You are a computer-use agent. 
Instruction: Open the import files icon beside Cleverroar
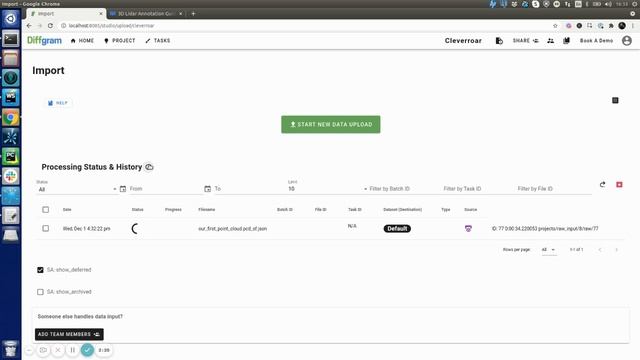(499, 41)
